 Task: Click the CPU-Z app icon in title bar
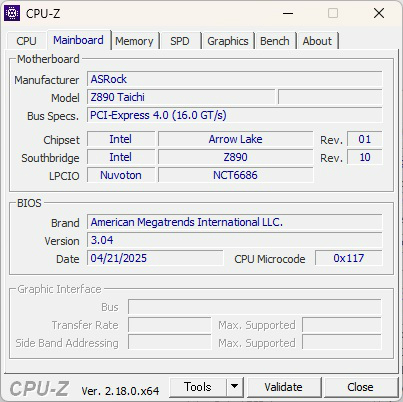12,13
